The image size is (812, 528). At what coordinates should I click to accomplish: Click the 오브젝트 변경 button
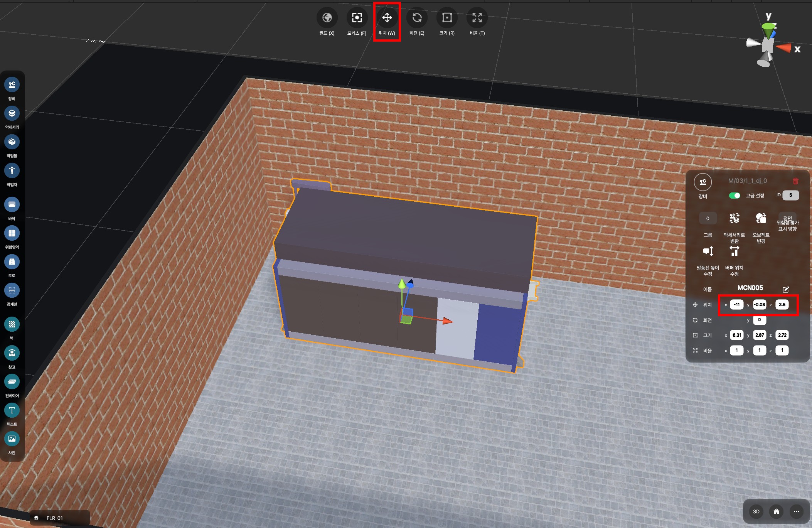[761, 219]
